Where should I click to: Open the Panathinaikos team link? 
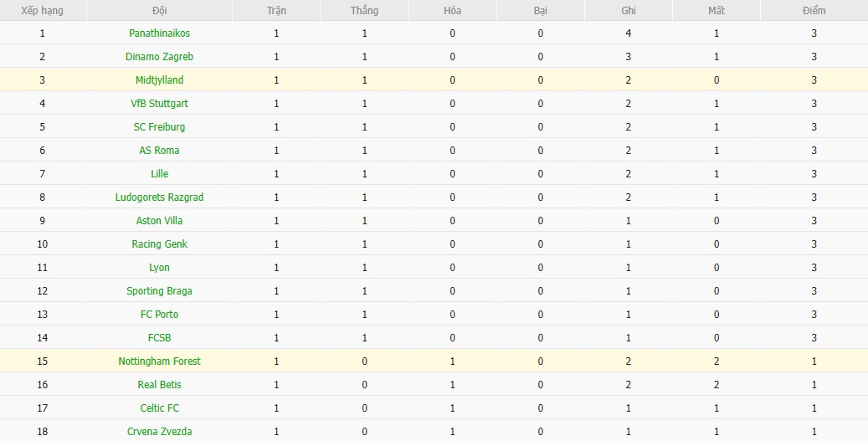point(159,33)
